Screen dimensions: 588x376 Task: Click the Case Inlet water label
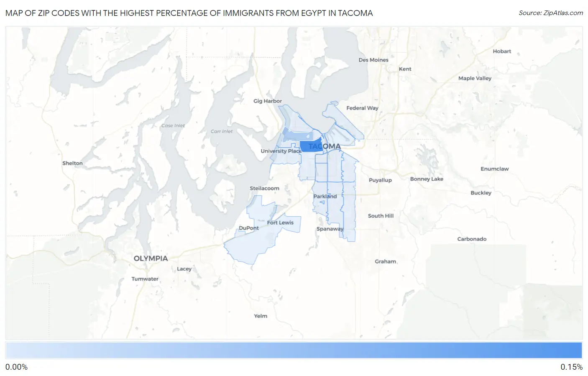click(173, 125)
